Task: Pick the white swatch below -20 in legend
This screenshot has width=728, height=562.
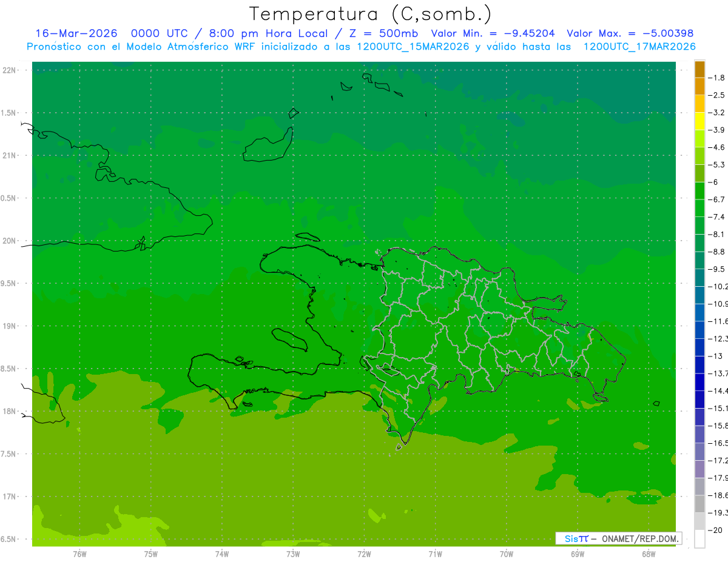Action: pyautogui.click(x=699, y=539)
